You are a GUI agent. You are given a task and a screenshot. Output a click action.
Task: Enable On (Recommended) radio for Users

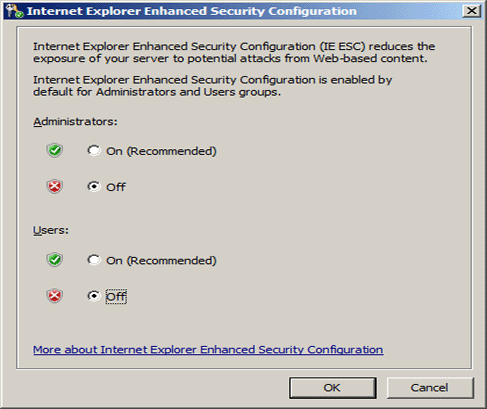[x=94, y=260]
